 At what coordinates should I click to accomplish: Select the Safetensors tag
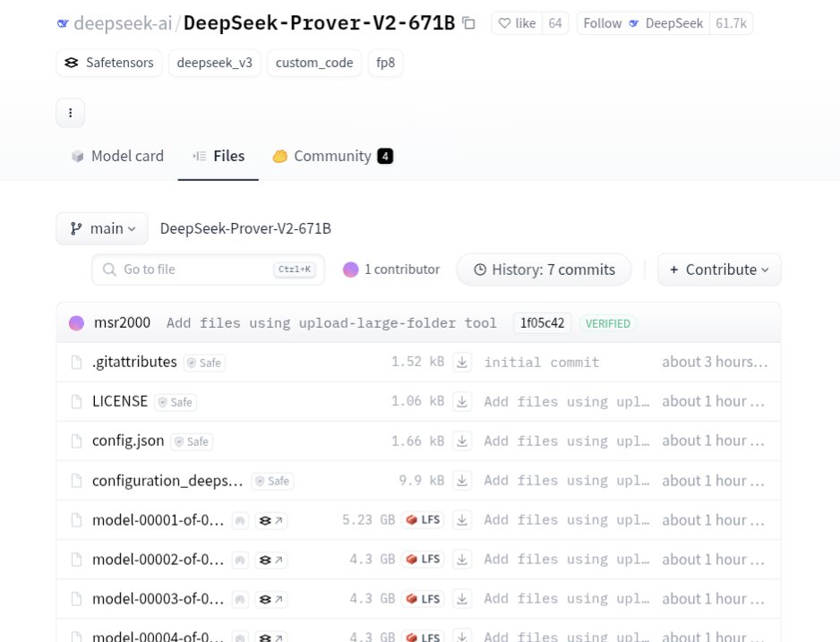coord(109,63)
